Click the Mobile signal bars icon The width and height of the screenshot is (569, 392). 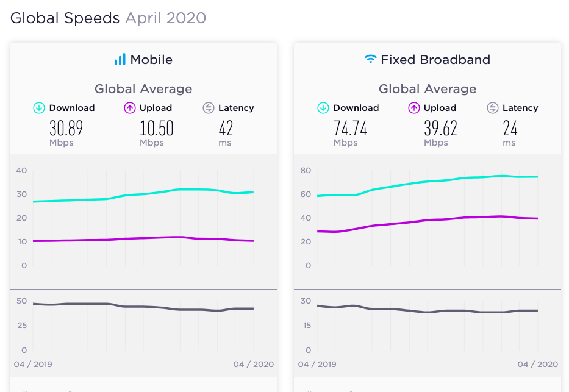click(120, 60)
